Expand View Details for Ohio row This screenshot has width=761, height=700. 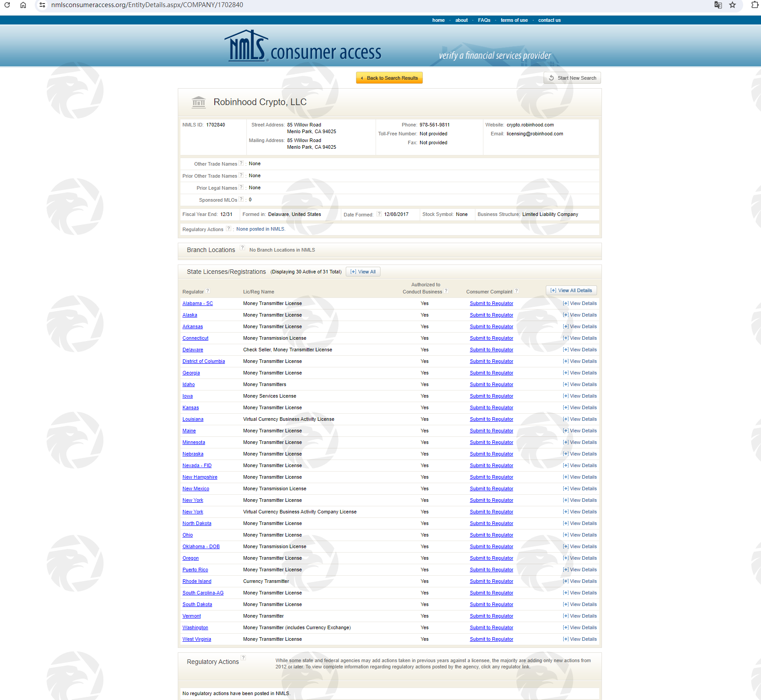click(580, 535)
